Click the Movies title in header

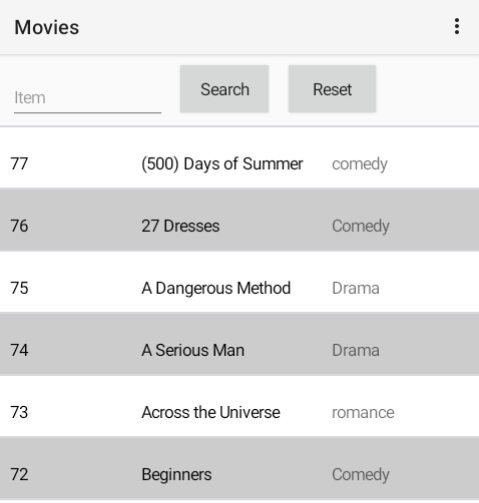coord(47,27)
